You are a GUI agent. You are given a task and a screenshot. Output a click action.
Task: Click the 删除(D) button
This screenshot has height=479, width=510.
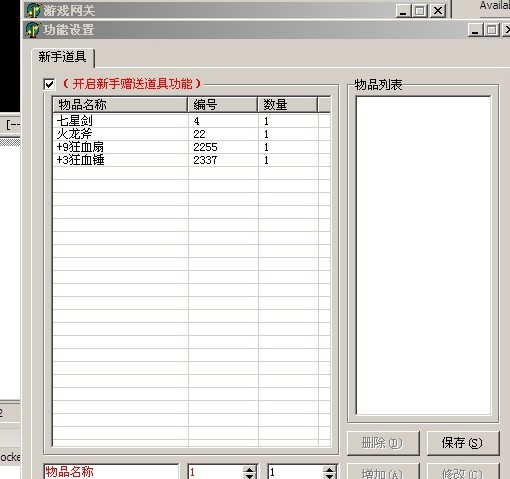point(383,443)
